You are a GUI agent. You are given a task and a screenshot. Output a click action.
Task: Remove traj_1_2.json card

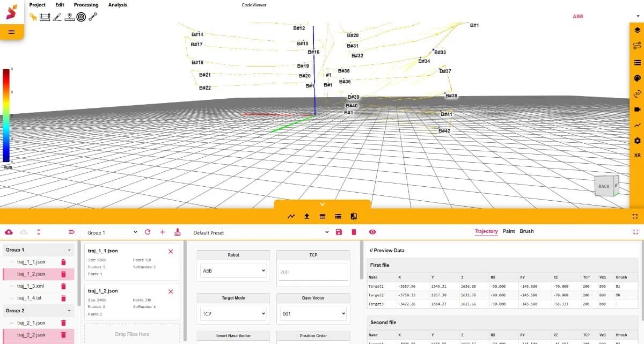point(171,291)
